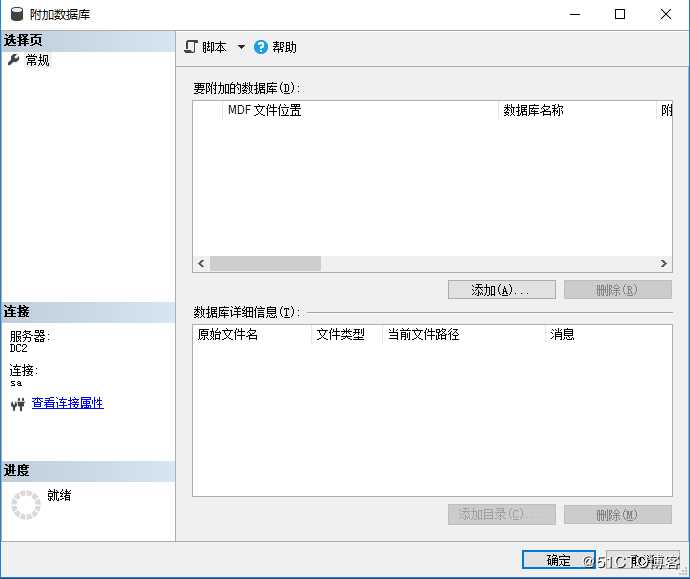Click the 当前文件路径 column header
The width and height of the screenshot is (690, 579).
[464, 334]
